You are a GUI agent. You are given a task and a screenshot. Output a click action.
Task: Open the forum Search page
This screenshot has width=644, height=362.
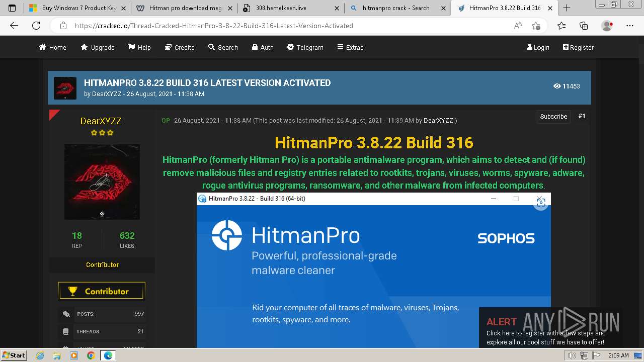click(x=223, y=47)
